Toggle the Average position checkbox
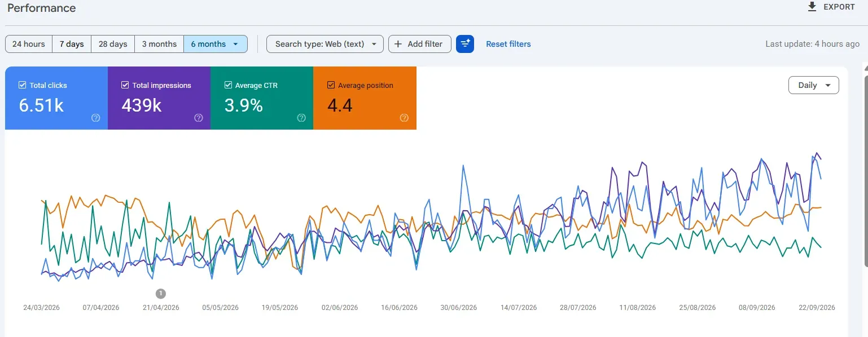 (331, 85)
